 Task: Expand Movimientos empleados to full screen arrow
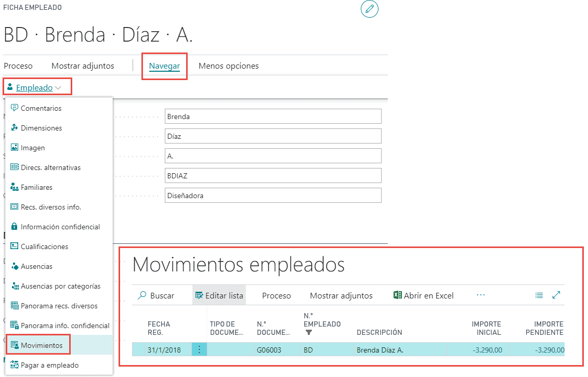(x=556, y=295)
